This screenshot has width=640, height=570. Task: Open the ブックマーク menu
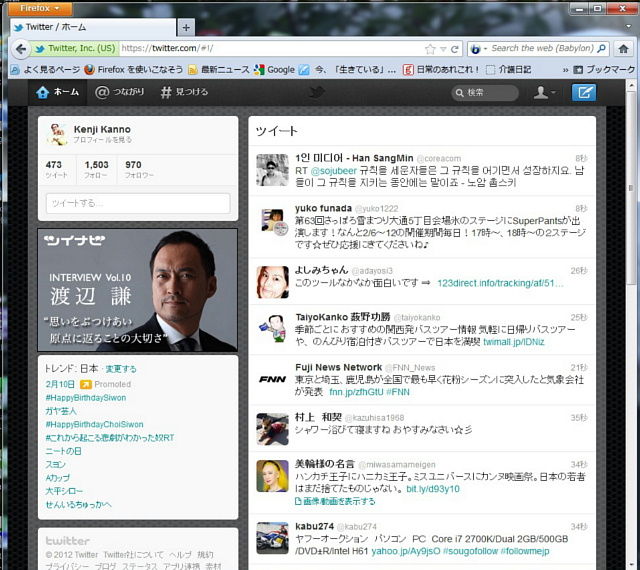604,70
